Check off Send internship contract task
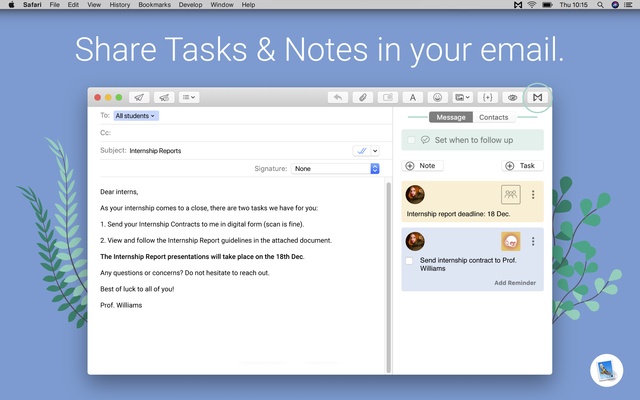Viewport: 640px width, 400px height. click(x=409, y=260)
